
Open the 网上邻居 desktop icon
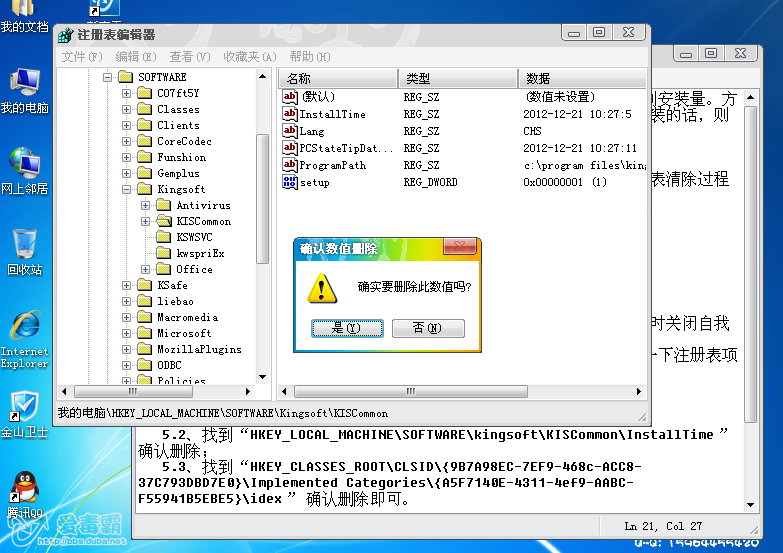pos(24,170)
